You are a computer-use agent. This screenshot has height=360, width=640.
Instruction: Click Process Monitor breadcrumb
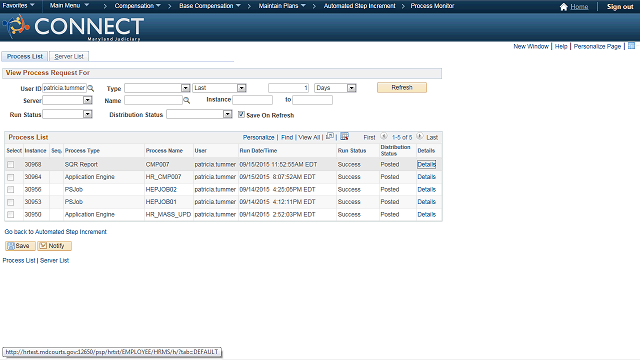click(432, 6)
